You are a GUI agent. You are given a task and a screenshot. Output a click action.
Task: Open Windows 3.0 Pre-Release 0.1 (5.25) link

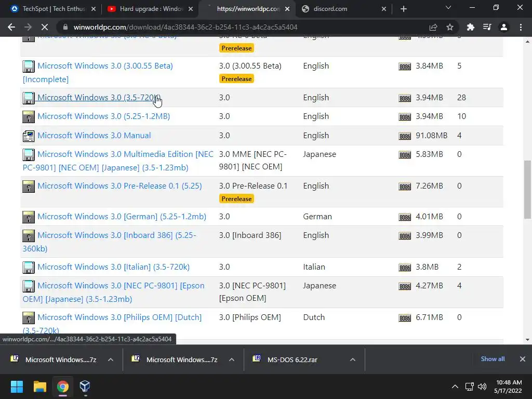pos(119,186)
